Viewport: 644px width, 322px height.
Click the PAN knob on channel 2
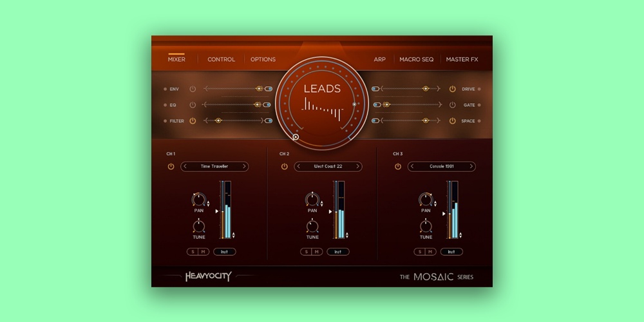pyautogui.click(x=312, y=199)
